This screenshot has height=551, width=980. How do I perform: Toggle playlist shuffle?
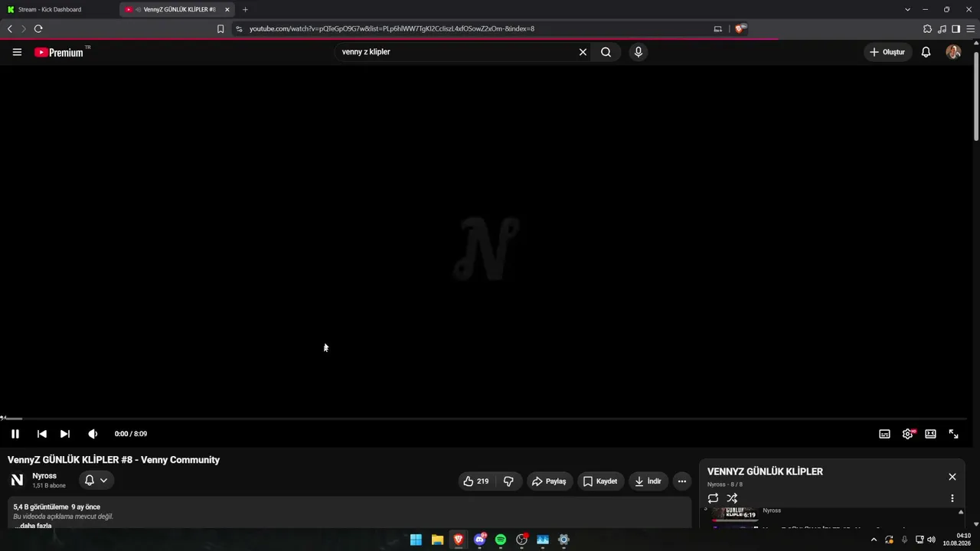[732, 498]
